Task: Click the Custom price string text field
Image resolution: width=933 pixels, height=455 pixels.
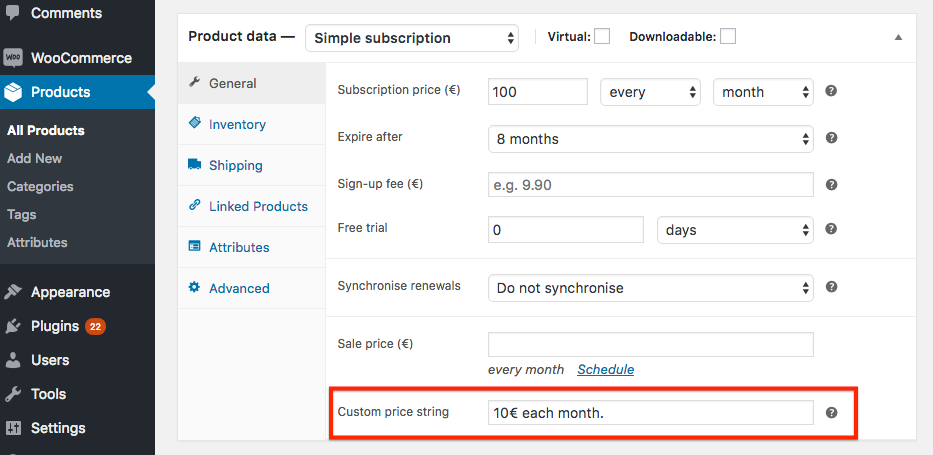Action: click(650, 413)
